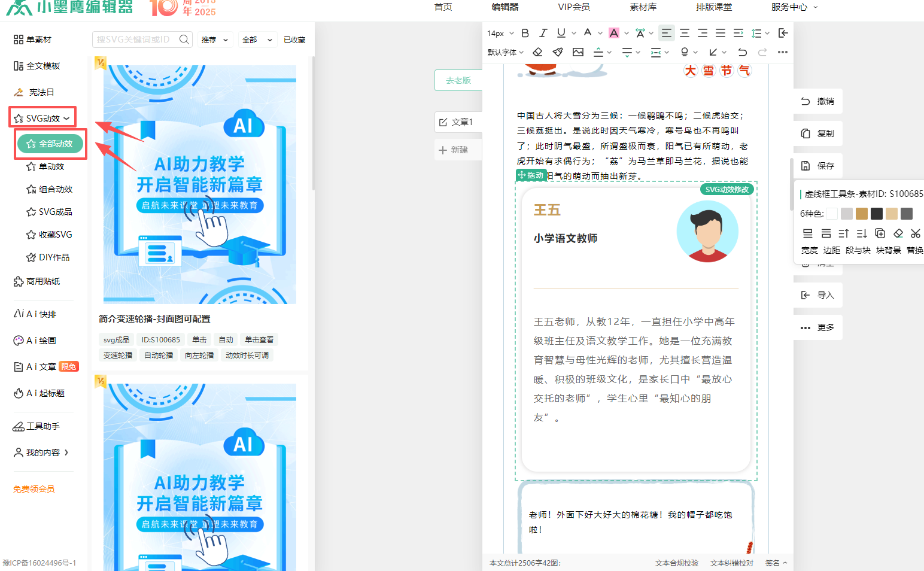Select 单动效 in the sidebar
Image resolution: width=924 pixels, height=571 pixels.
point(45,166)
